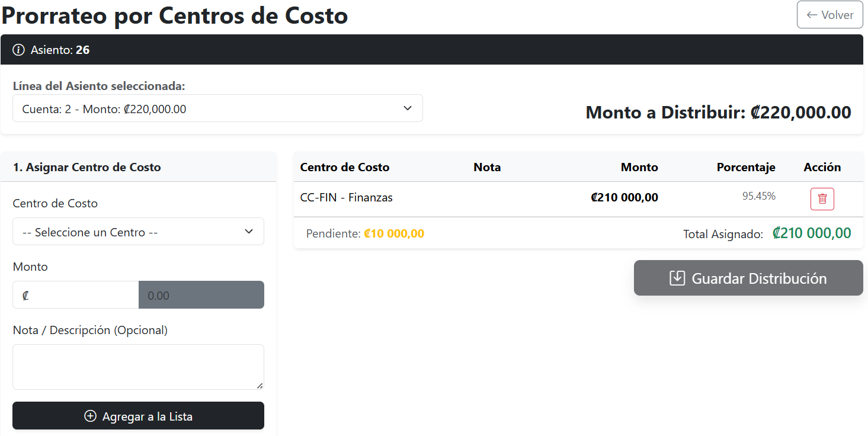Click the Nota / Descripción text area
Viewport: 868px width, 436px height.
point(138,366)
